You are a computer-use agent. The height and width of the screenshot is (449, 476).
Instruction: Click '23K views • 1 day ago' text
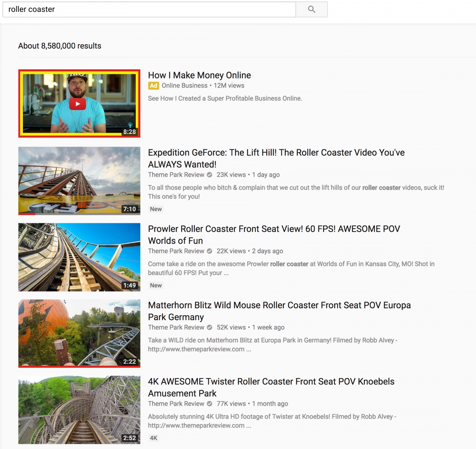(x=248, y=175)
